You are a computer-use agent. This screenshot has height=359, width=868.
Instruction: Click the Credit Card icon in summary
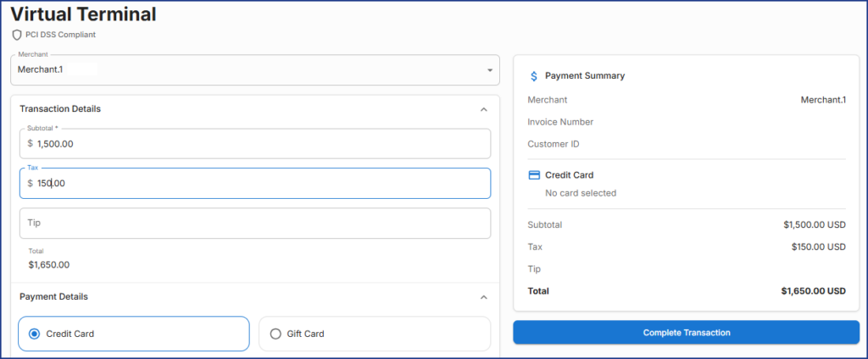534,175
